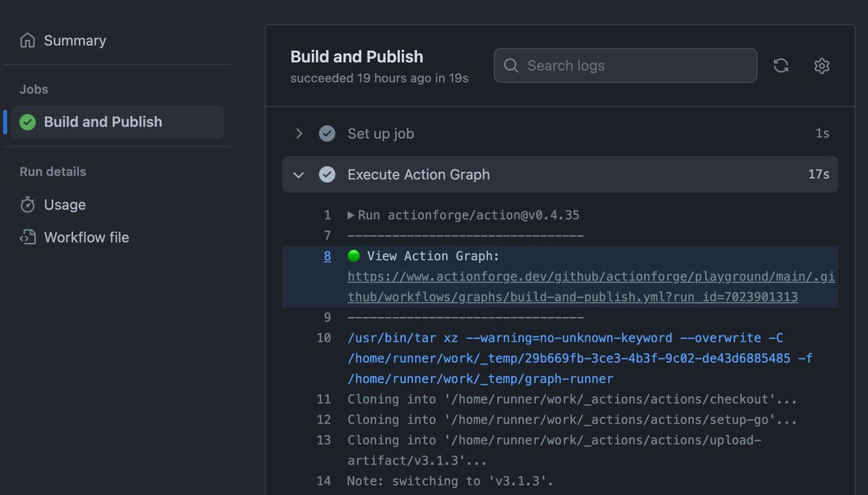Click log line number 1
This screenshot has height=495, width=868.
pos(328,216)
